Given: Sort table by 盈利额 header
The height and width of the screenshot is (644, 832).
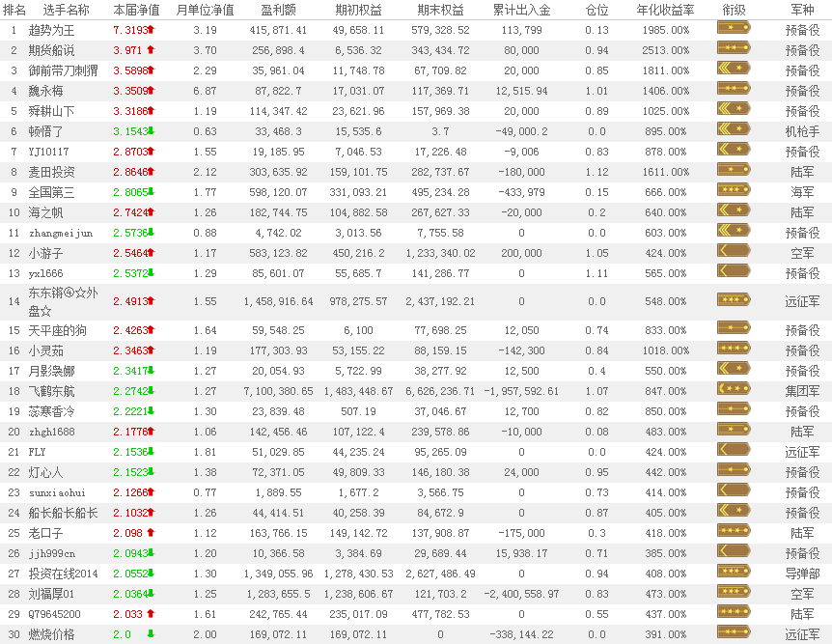Looking at the screenshot, I should pos(279,10).
